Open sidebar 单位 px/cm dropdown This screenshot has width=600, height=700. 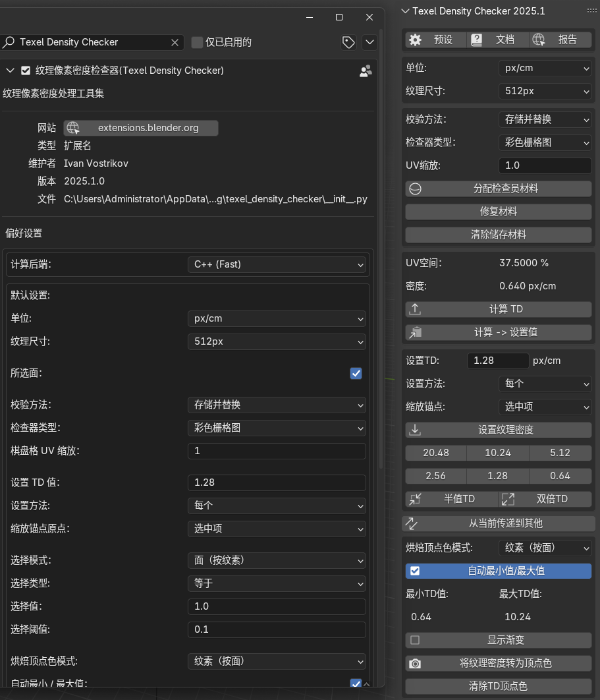click(545, 69)
